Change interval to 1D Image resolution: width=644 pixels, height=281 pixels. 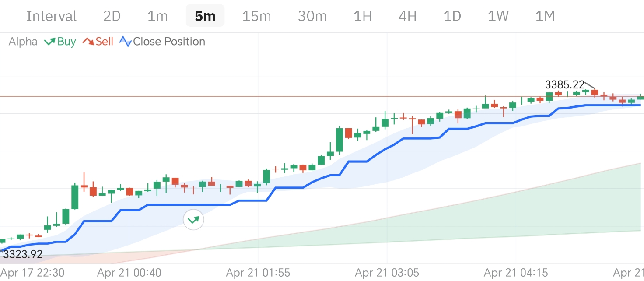[x=452, y=16]
